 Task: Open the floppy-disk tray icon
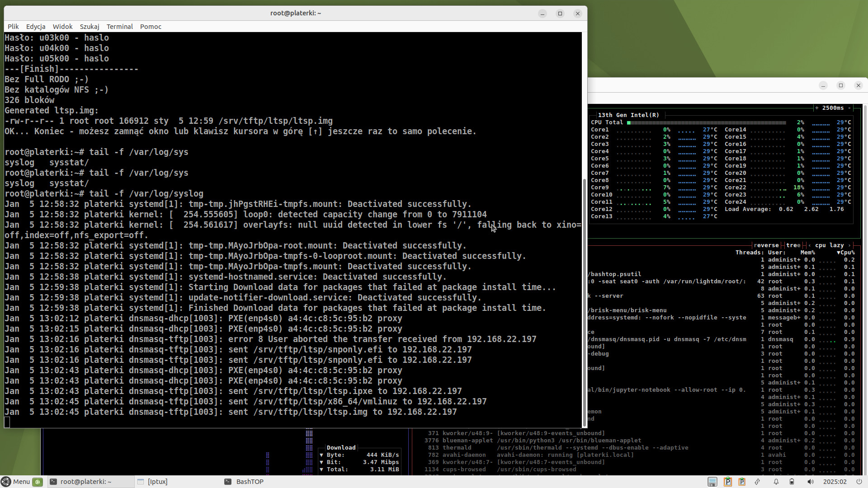712,482
